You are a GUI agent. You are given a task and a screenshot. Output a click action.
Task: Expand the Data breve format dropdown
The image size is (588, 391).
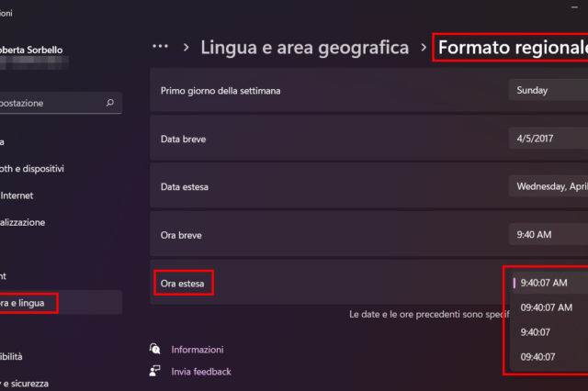click(x=548, y=139)
